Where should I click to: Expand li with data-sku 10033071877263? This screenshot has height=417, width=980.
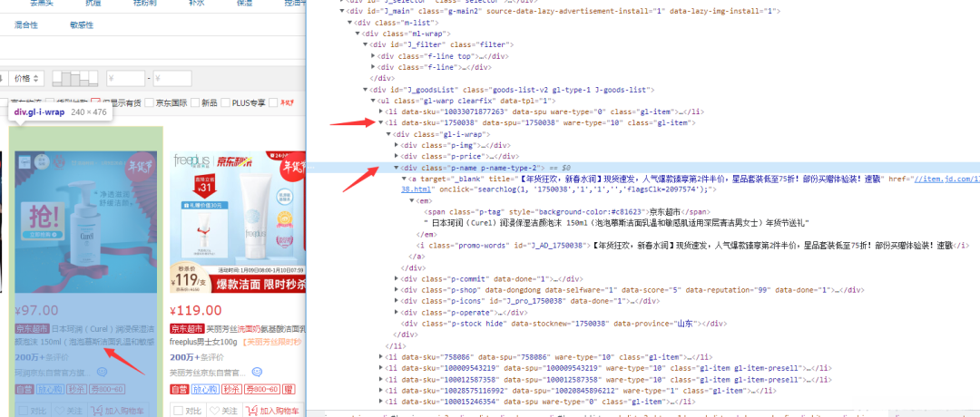point(380,112)
